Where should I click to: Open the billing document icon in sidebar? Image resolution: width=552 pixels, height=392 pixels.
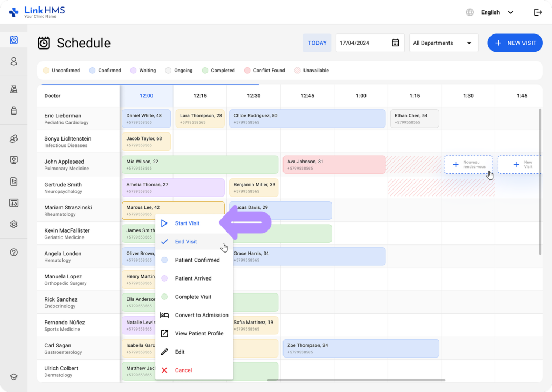(x=13, y=181)
